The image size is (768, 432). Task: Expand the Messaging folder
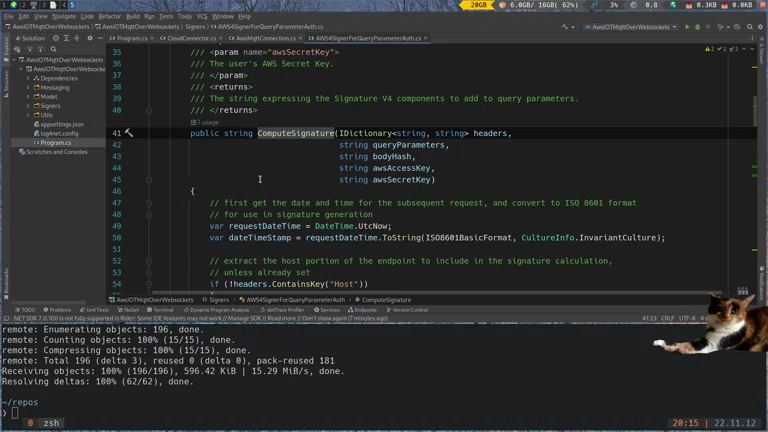pyautogui.click(x=28, y=88)
